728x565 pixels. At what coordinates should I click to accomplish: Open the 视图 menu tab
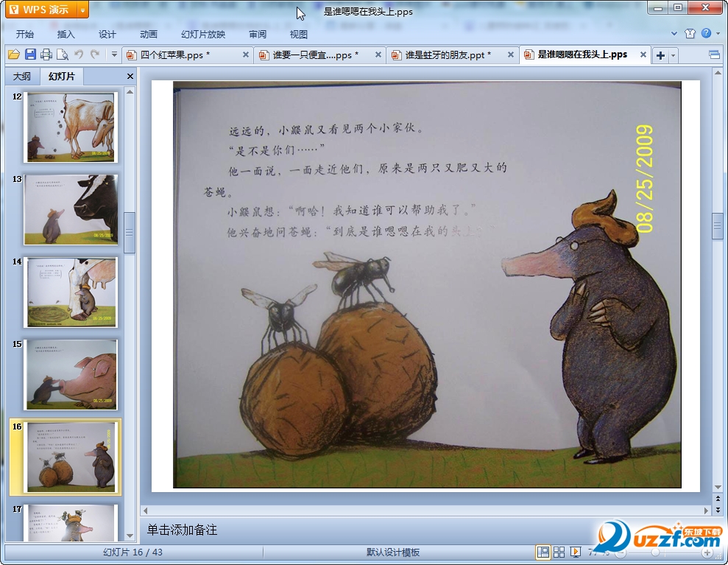tap(299, 34)
